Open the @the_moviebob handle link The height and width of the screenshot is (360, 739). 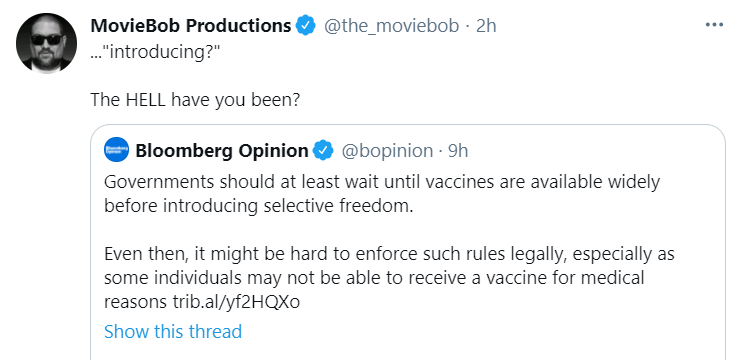(x=391, y=26)
